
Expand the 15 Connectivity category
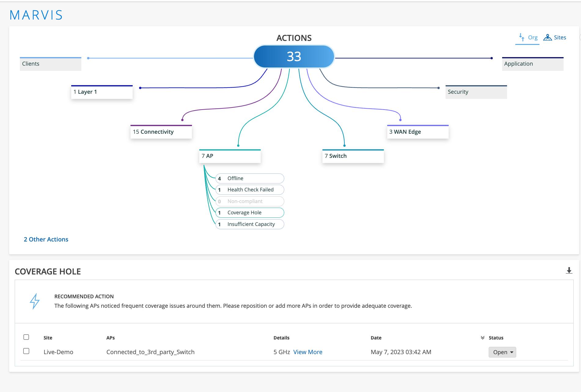click(x=161, y=132)
